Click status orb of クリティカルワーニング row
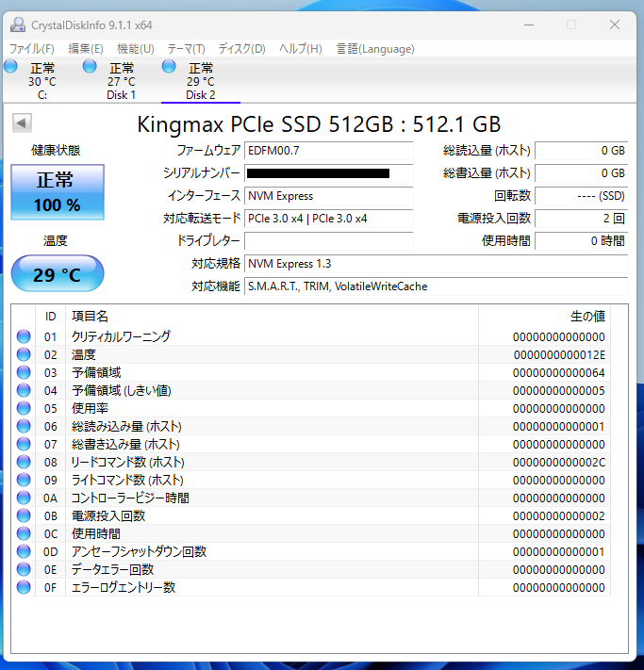This screenshot has width=644, height=670. (x=24, y=336)
